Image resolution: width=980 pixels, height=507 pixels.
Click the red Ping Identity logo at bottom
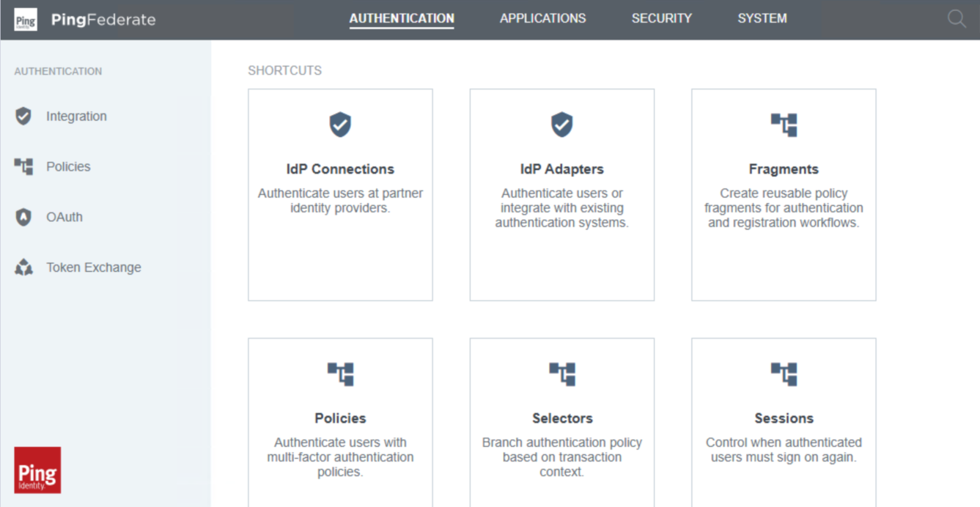click(x=37, y=470)
